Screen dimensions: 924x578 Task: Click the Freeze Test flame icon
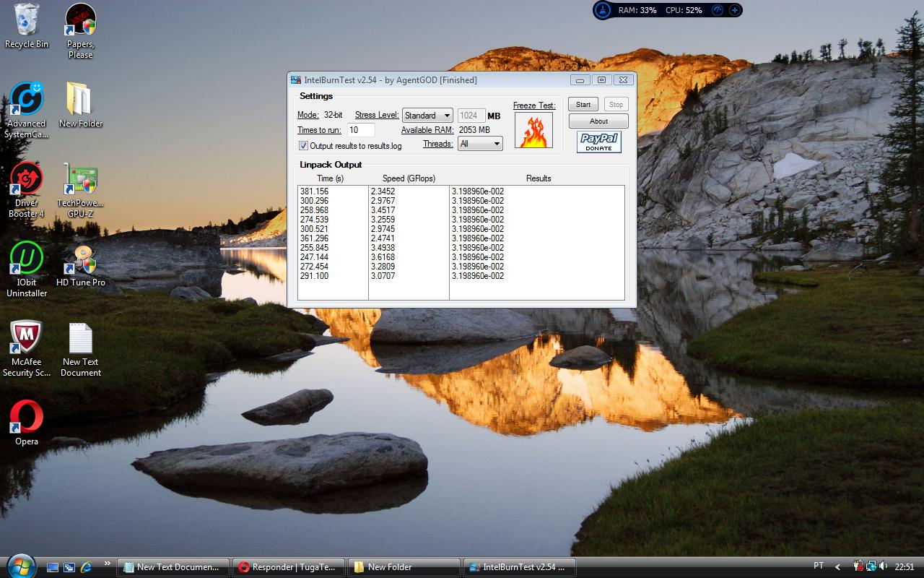point(533,131)
